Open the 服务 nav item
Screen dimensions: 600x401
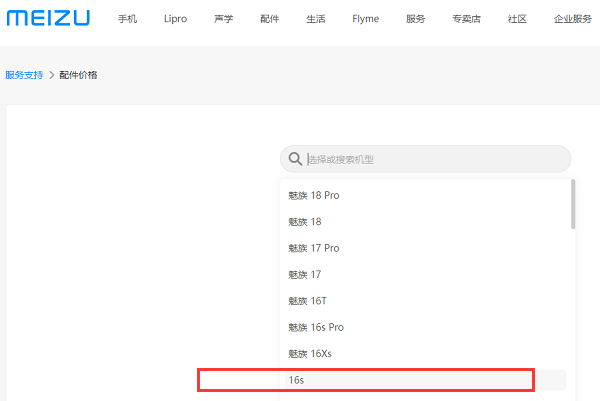click(416, 19)
